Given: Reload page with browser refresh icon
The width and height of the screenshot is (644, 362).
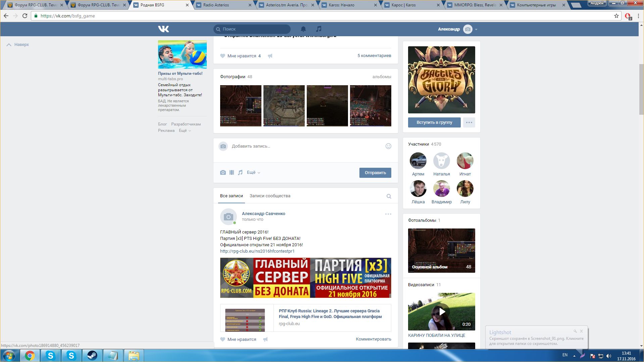Looking at the screenshot, I should click(x=24, y=16).
